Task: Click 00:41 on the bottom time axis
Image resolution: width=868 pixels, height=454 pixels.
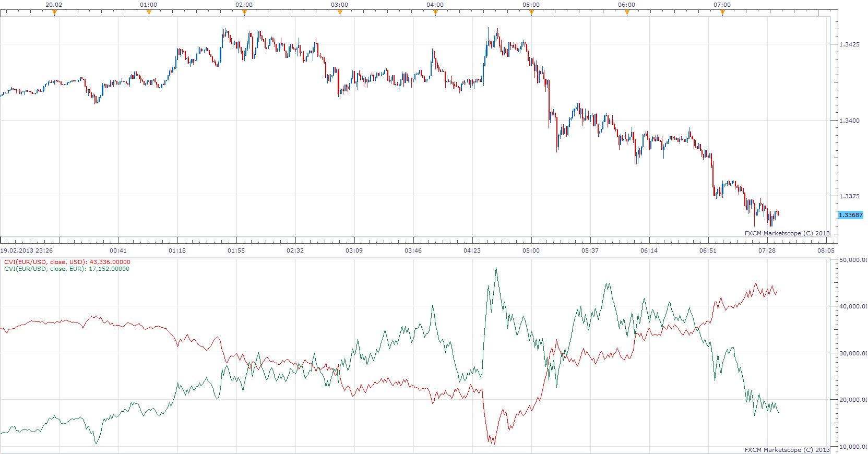Action: coord(118,250)
